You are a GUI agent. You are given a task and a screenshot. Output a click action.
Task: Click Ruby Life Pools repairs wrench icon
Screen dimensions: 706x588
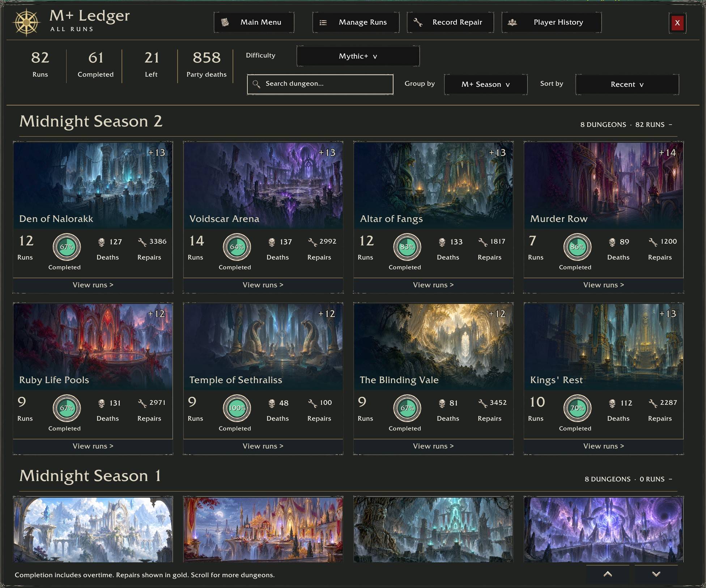coord(142,403)
